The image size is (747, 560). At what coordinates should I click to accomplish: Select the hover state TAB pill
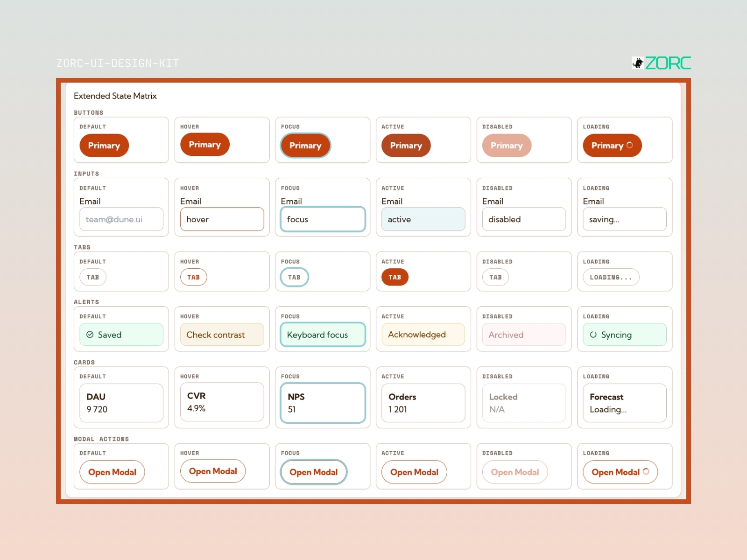click(194, 277)
